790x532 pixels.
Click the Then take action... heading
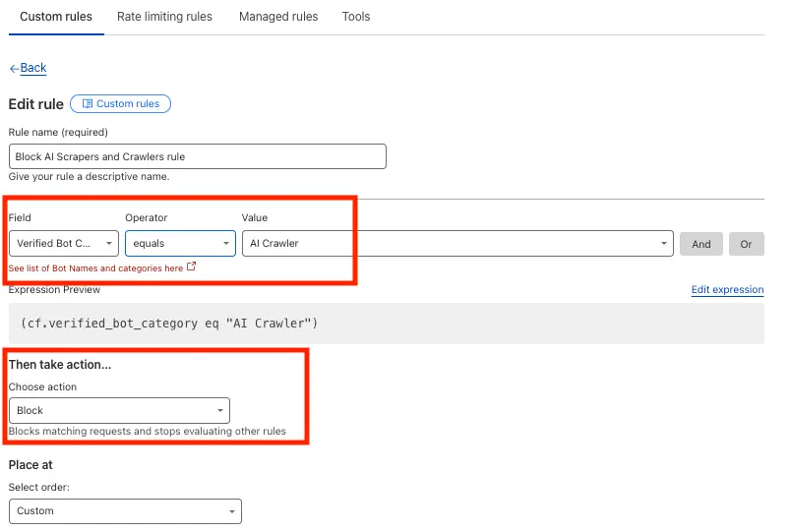[60, 365]
